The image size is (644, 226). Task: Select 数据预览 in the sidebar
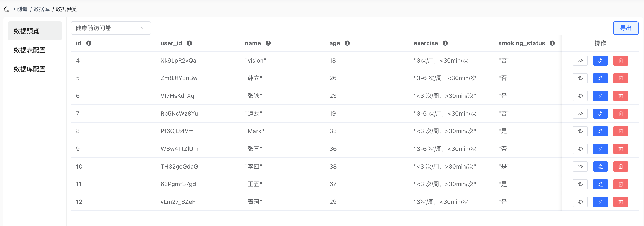click(35, 31)
